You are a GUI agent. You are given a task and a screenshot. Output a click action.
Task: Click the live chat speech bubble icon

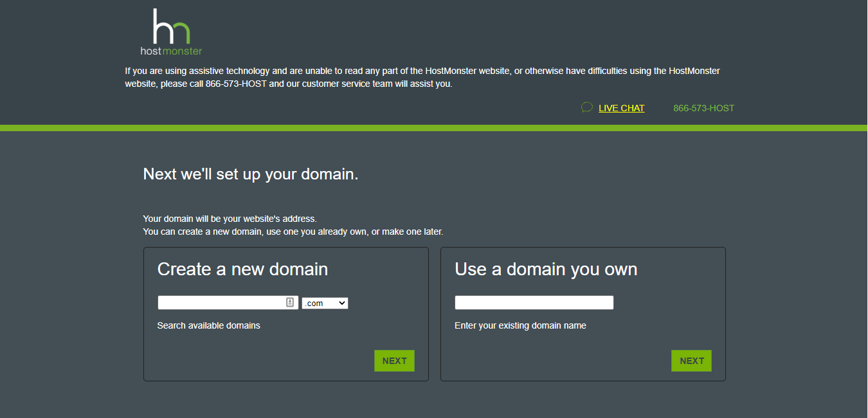click(586, 107)
